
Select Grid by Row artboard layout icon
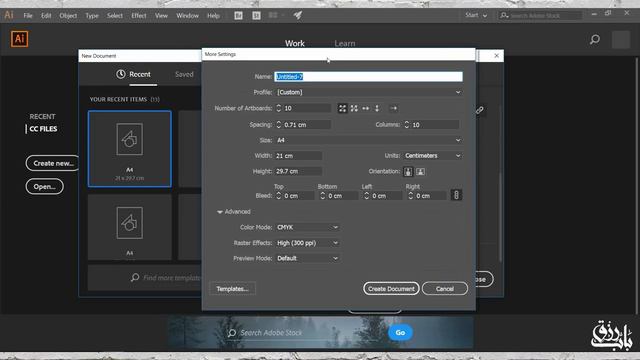pyautogui.click(x=342, y=108)
